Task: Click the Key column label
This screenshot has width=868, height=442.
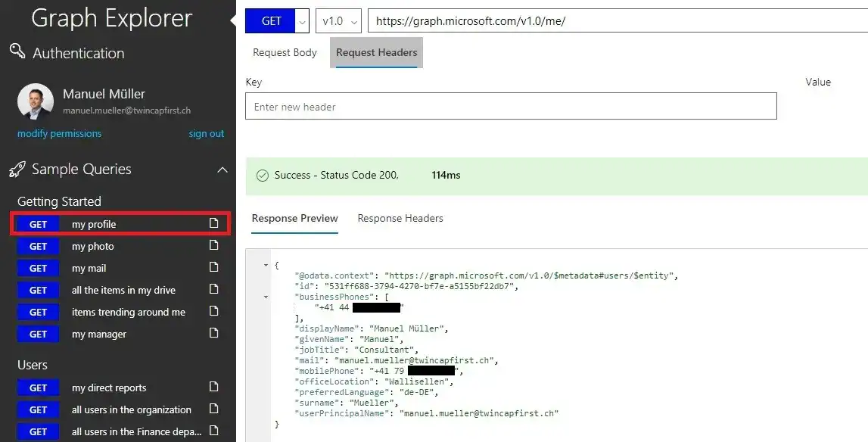Action: click(x=254, y=82)
